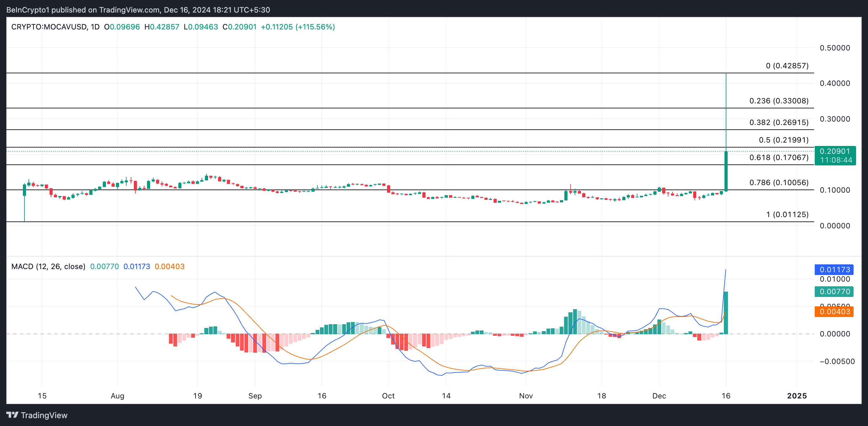Select the 0.786 (0.10056) Fibonacci label
Viewport: 868px width, 426px height.
779,183
